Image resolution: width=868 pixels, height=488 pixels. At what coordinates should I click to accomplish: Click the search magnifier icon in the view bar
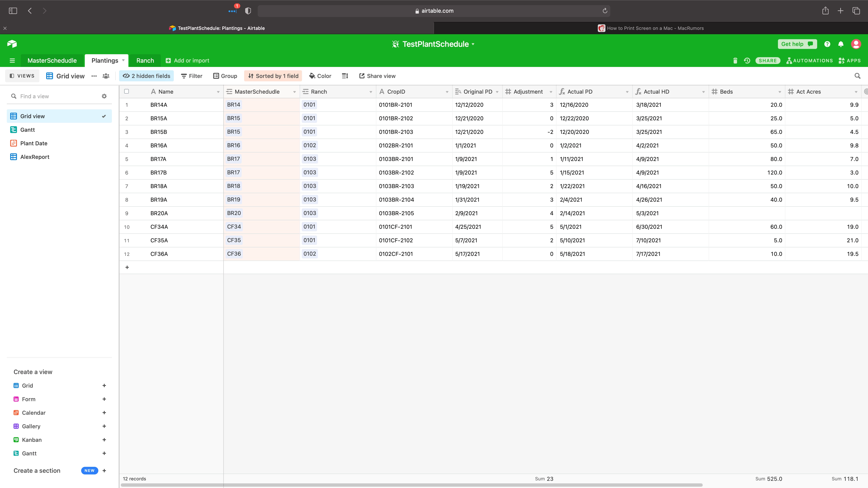click(x=858, y=76)
